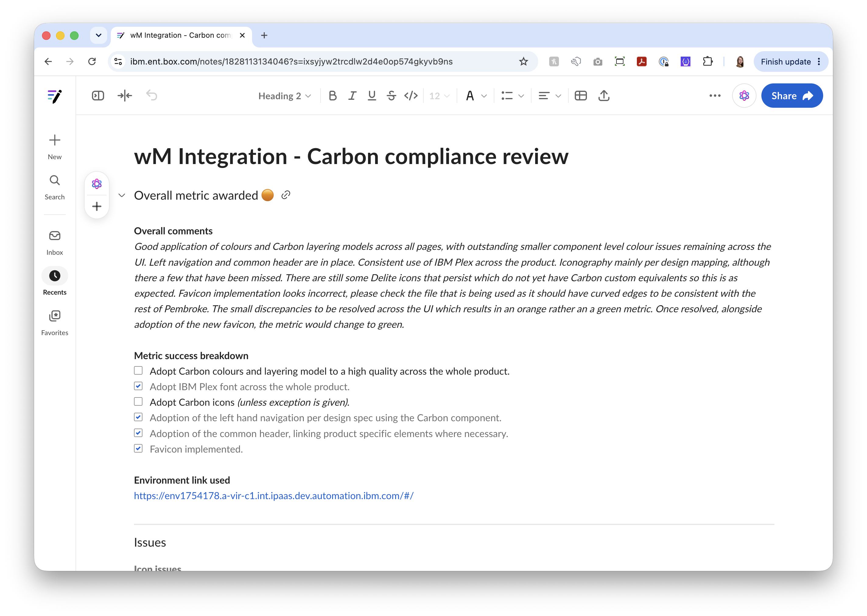This screenshot has height=616, width=867.
Task: Click the Adobe Acrobat extension icon
Action: click(x=641, y=61)
